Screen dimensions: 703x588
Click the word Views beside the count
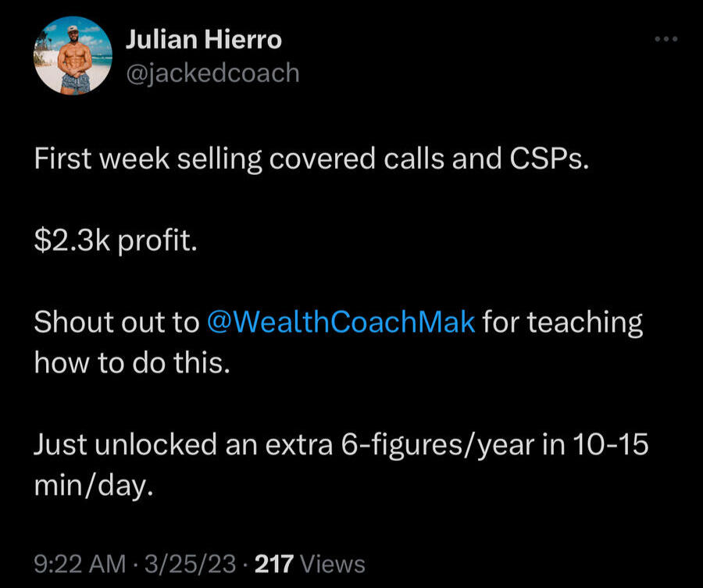pyautogui.click(x=332, y=563)
